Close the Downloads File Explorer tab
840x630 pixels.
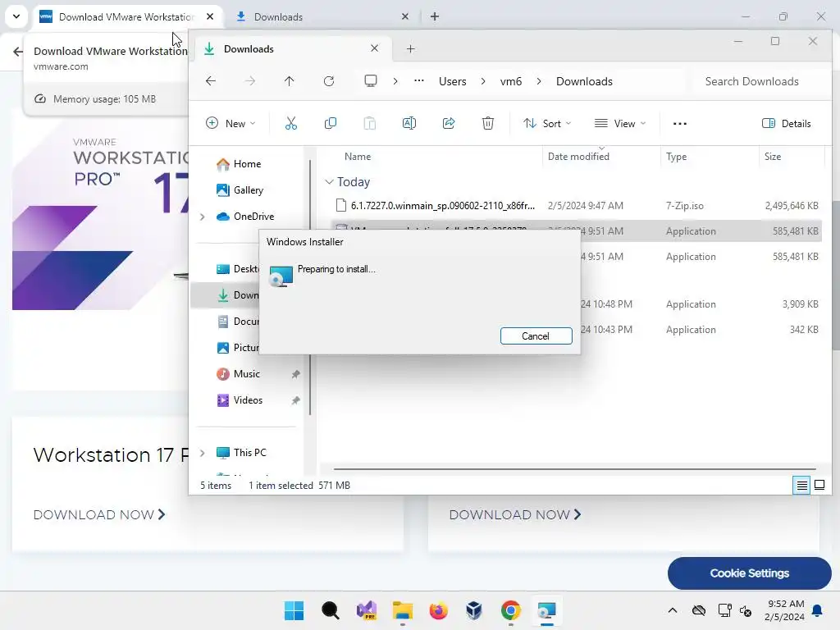coord(374,48)
